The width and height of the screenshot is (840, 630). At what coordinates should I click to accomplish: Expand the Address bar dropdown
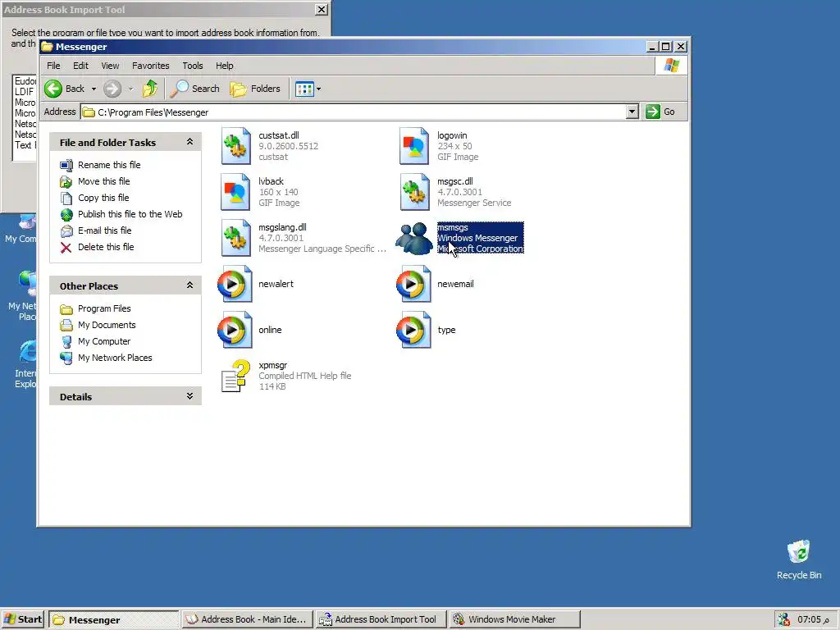coord(632,112)
